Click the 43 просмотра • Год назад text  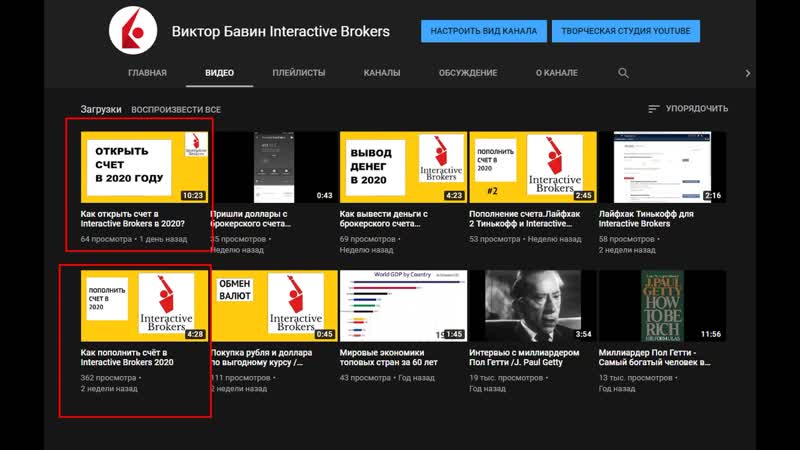tap(387, 378)
